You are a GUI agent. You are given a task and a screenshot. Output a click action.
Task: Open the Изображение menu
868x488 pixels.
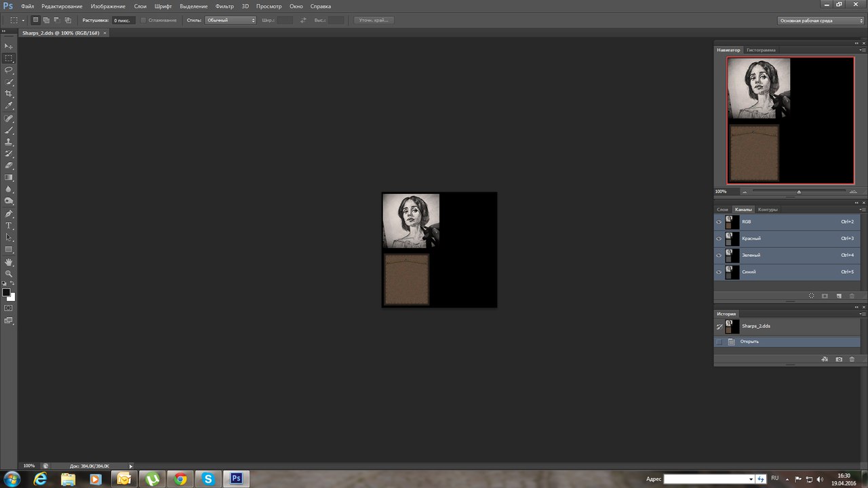tap(108, 6)
